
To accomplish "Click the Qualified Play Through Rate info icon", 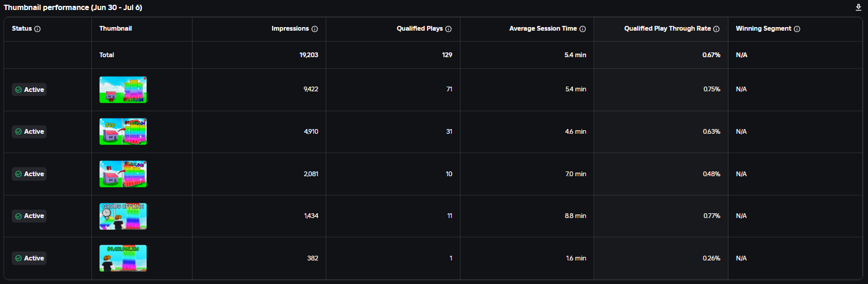I will point(716,29).
